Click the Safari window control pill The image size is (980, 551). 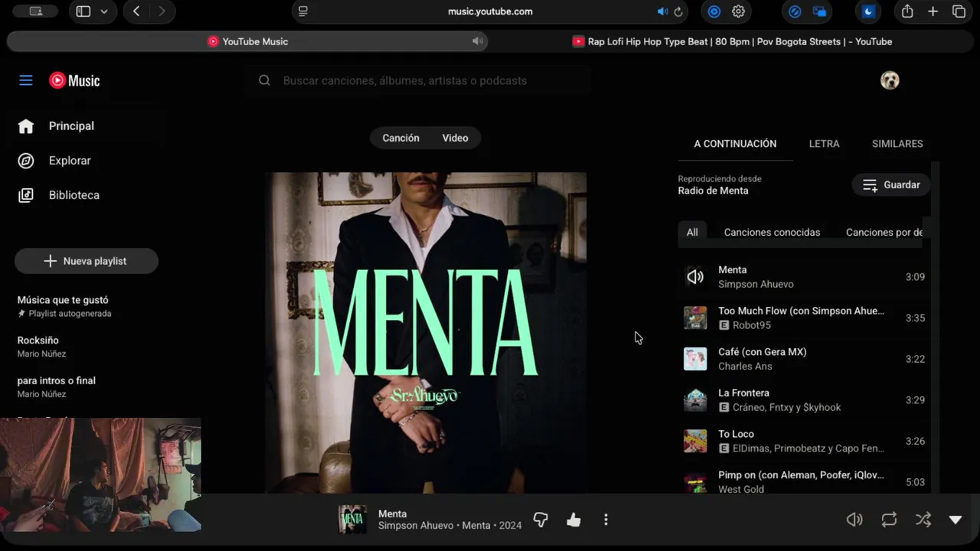pos(35,11)
